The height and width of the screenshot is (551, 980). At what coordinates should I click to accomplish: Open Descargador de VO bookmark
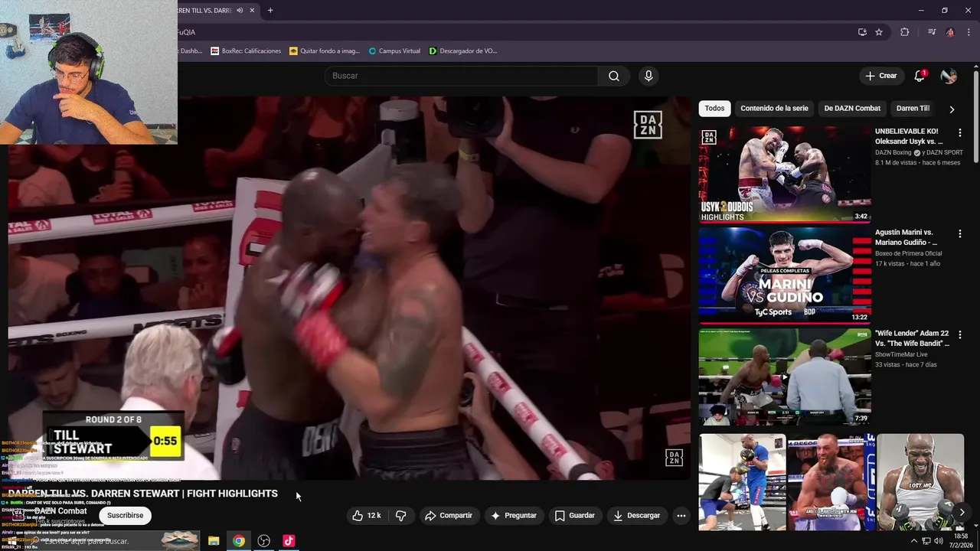coord(463,51)
